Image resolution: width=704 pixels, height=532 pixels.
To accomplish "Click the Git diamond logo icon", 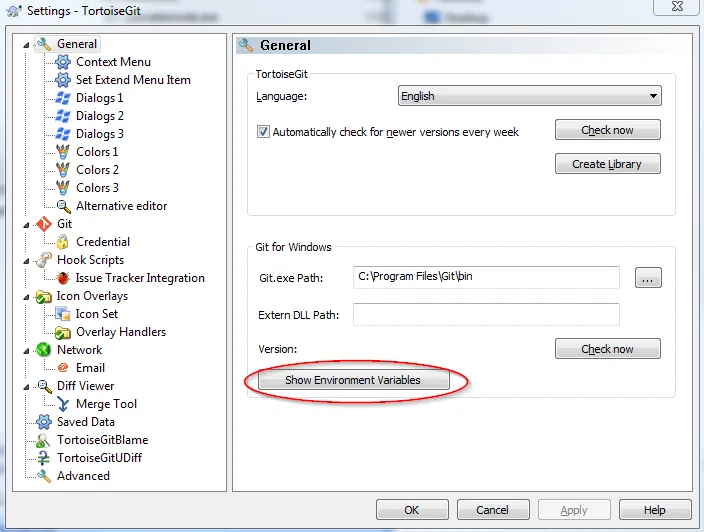I will [x=44, y=224].
